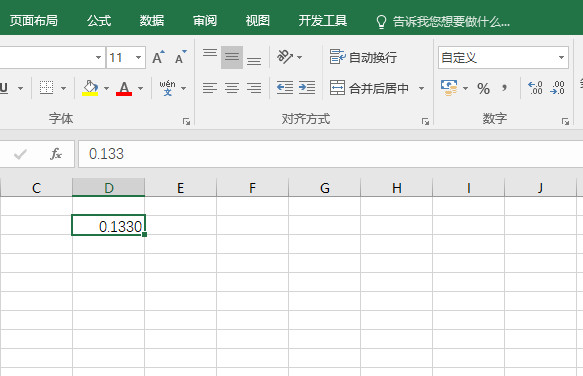Click the Increase Font Size icon
The height and width of the screenshot is (376, 583).
point(158,57)
